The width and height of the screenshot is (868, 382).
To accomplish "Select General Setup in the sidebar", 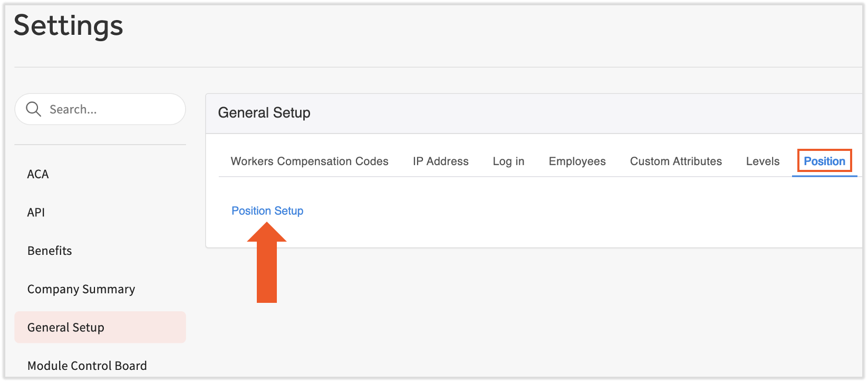I will pos(66,328).
